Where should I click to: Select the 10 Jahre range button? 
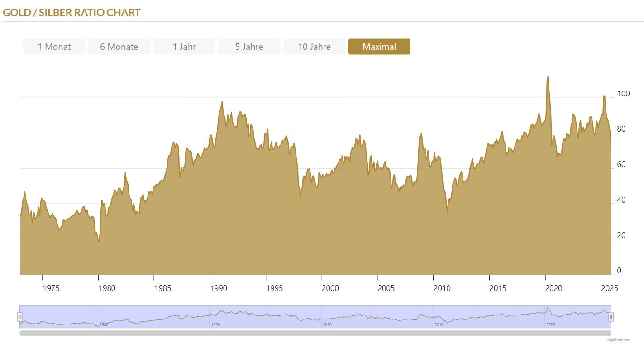point(314,47)
